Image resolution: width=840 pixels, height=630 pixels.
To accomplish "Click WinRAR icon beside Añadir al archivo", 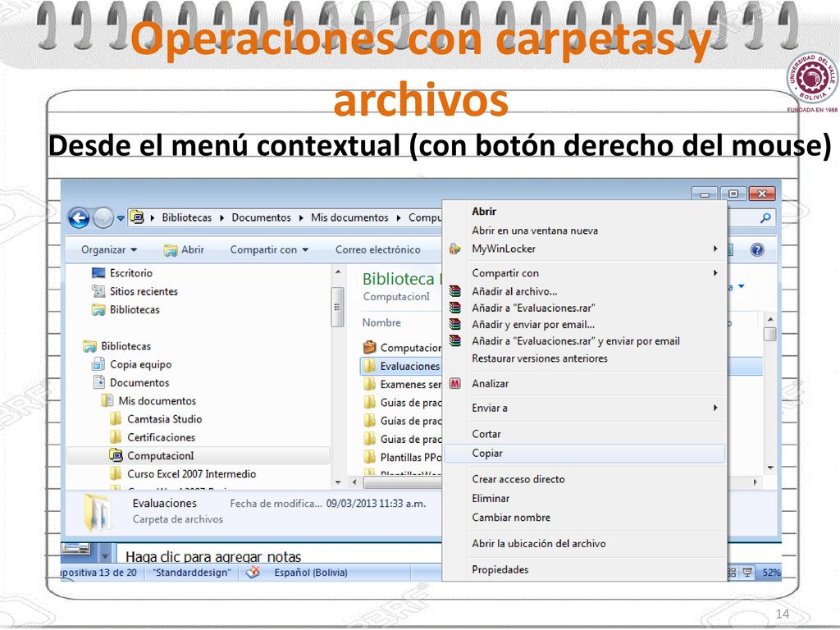I will pyautogui.click(x=454, y=291).
